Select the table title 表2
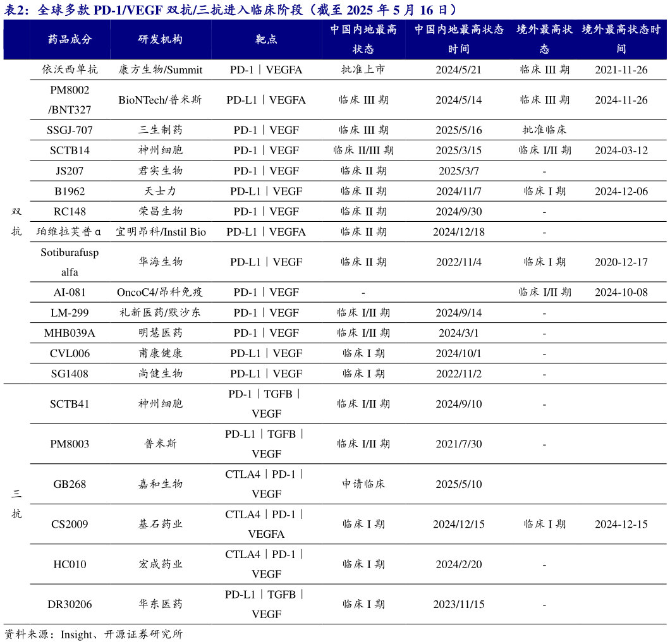 coord(15,11)
